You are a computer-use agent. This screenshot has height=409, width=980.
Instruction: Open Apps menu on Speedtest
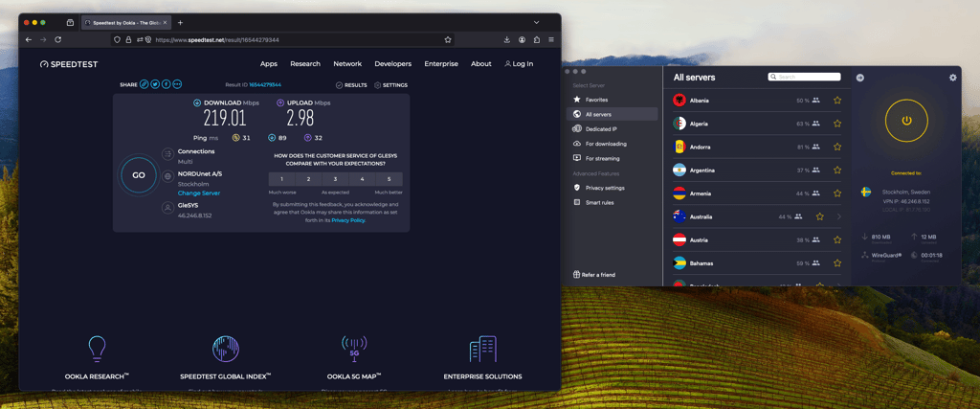[269, 64]
